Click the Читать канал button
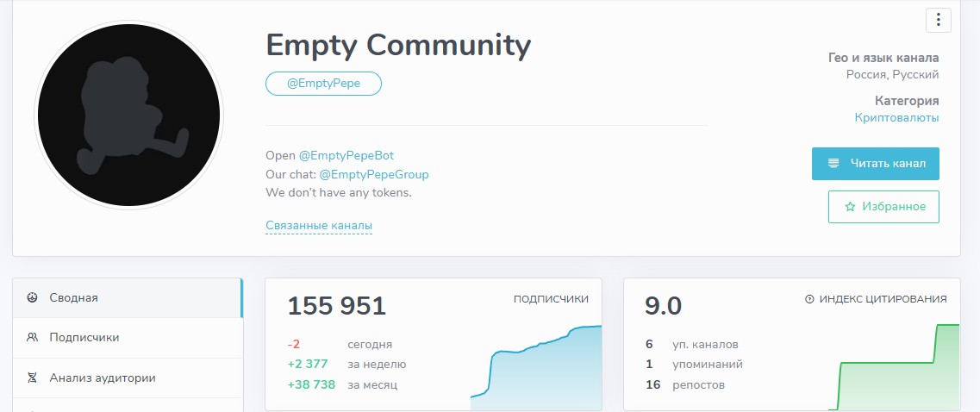The width and height of the screenshot is (980, 412). pyautogui.click(x=875, y=163)
